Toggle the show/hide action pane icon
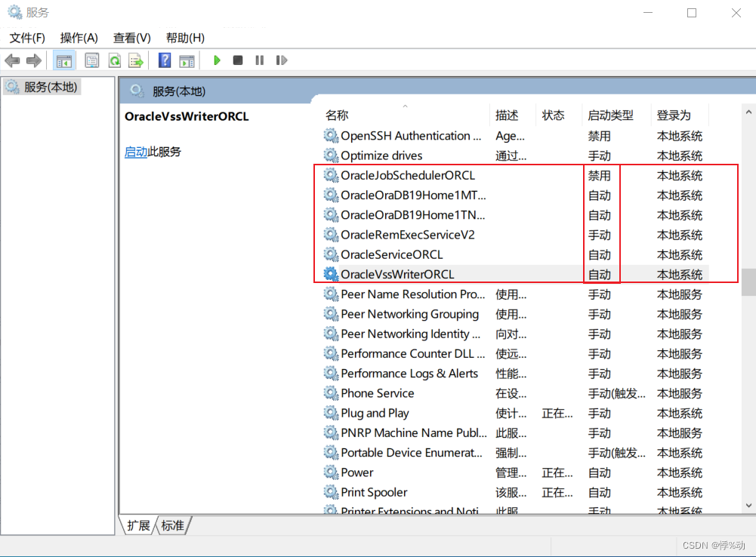The width and height of the screenshot is (756, 557). click(x=187, y=60)
